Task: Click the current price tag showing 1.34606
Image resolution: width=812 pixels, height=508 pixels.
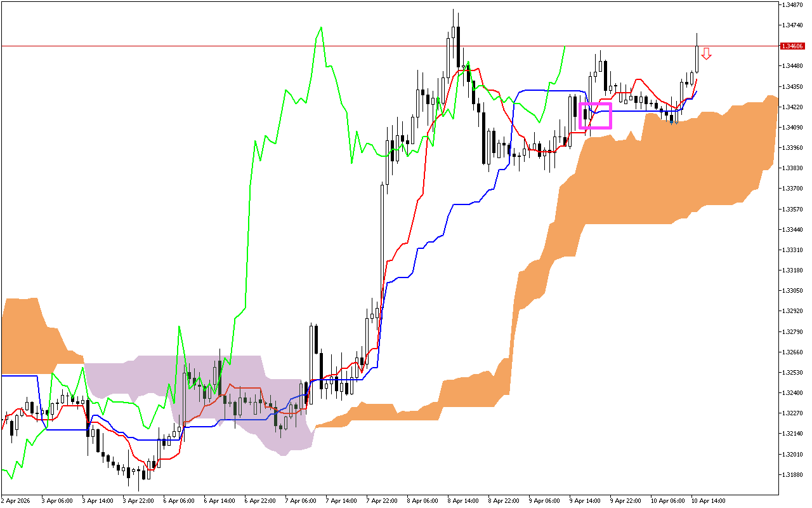Action: click(792, 46)
